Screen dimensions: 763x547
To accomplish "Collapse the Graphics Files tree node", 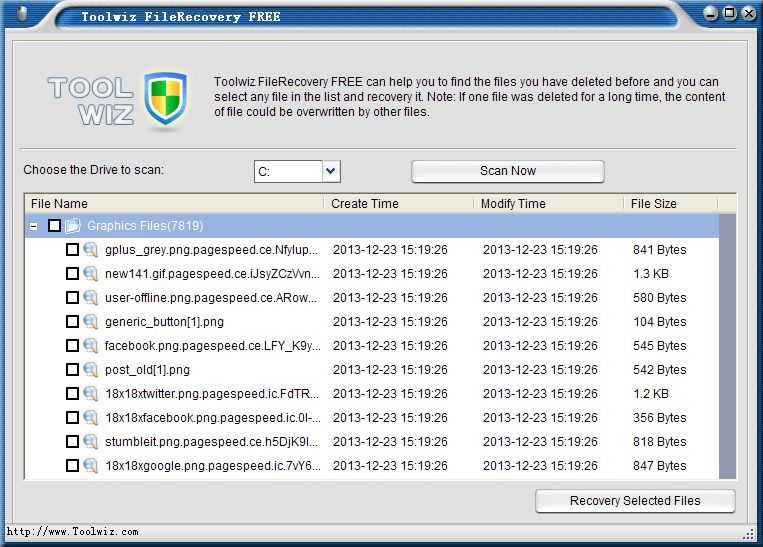I will click(x=34, y=226).
